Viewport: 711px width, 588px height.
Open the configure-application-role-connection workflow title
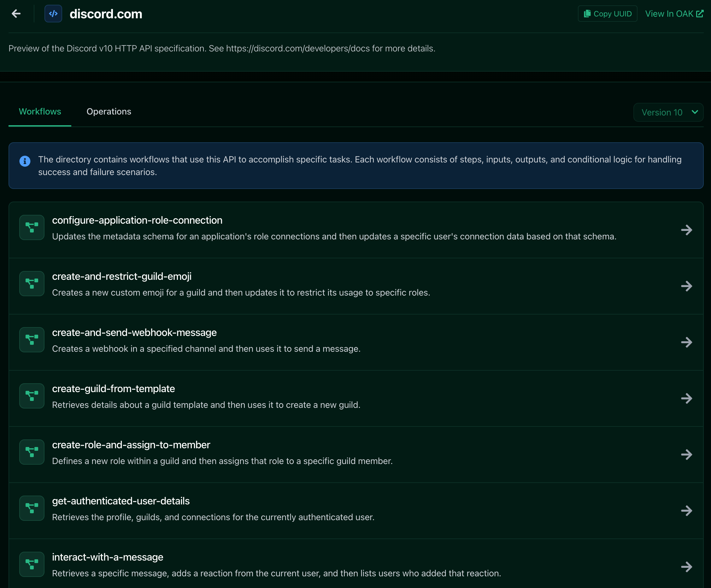137,220
